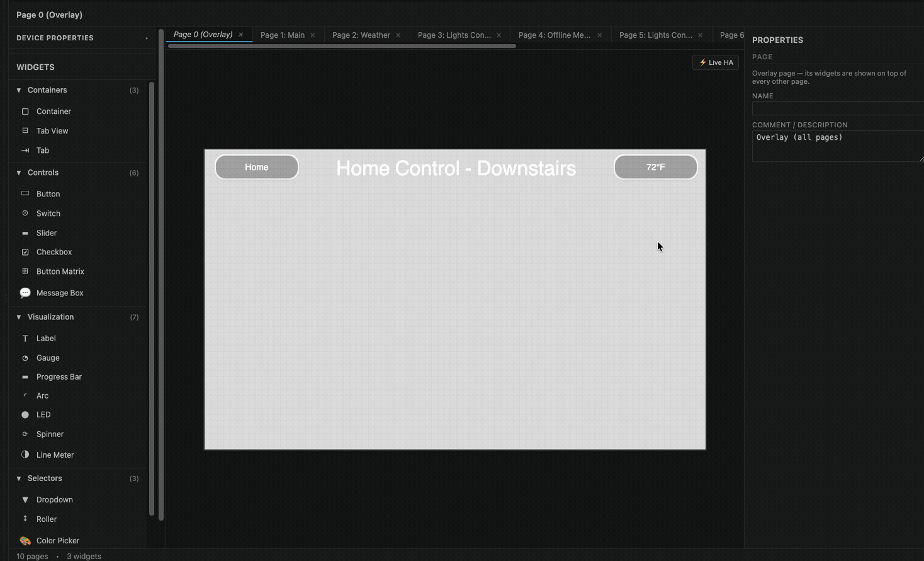Focus the page Name input field
924x561 pixels.
tap(838, 108)
